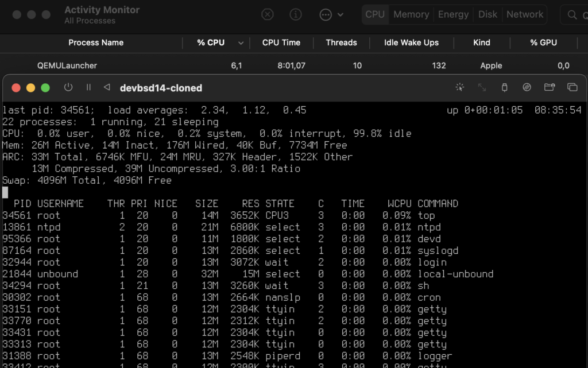Switch to the Network view
The width and height of the screenshot is (588, 368).
[x=524, y=14]
